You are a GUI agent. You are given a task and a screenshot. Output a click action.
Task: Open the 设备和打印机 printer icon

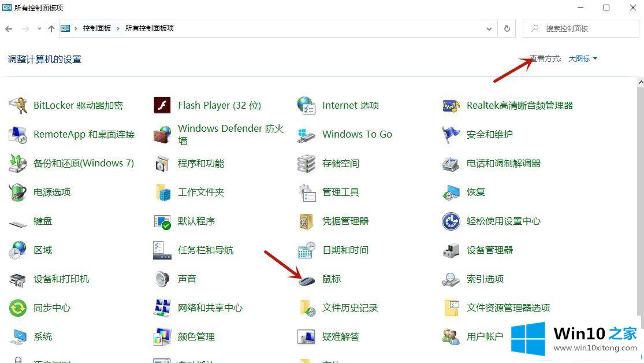coord(18,280)
